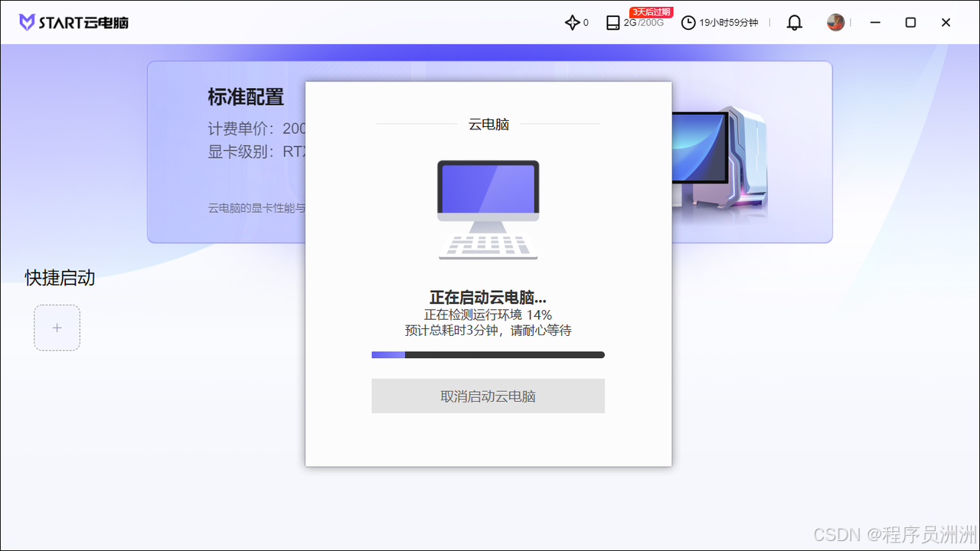Image resolution: width=980 pixels, height=551 pixels.
Task: Click the 快捷启动 heading
Action: click(x=60, y=278)
